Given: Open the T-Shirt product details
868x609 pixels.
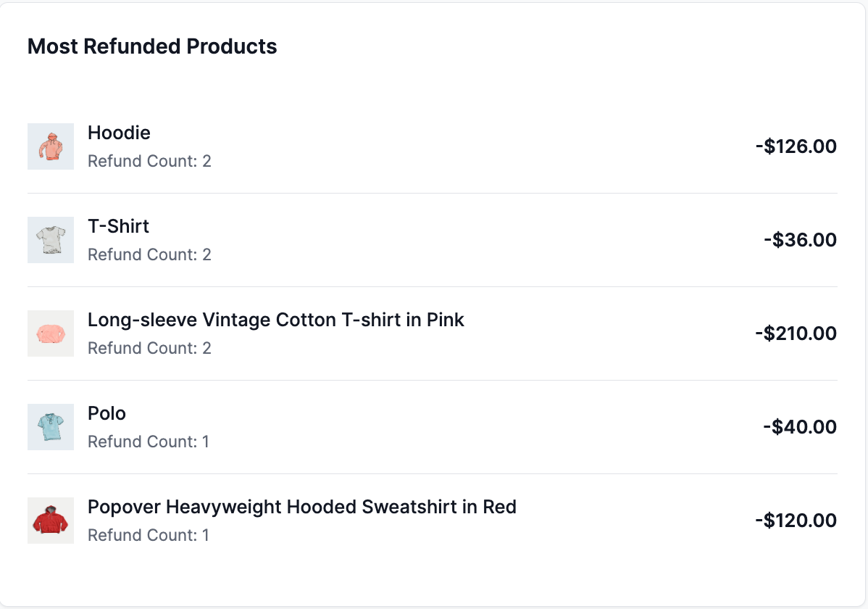Looking at the screenshot, I should pos(117,226).
